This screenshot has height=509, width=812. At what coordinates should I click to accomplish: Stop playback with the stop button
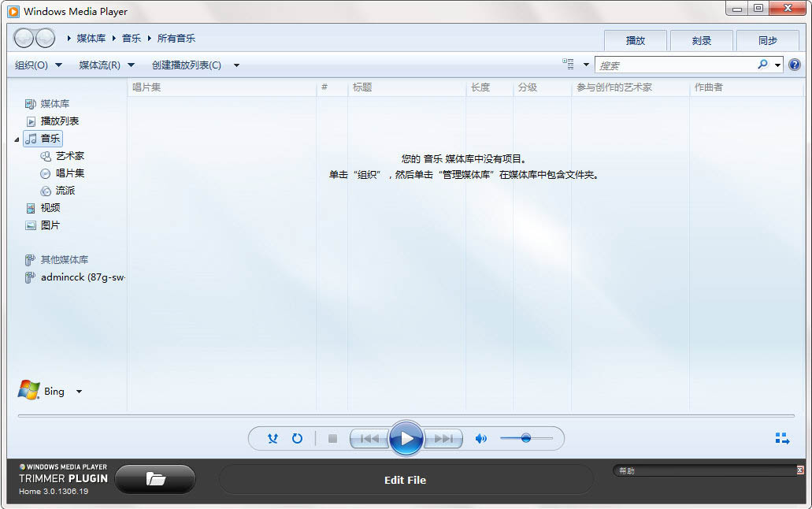coord(332,439)
